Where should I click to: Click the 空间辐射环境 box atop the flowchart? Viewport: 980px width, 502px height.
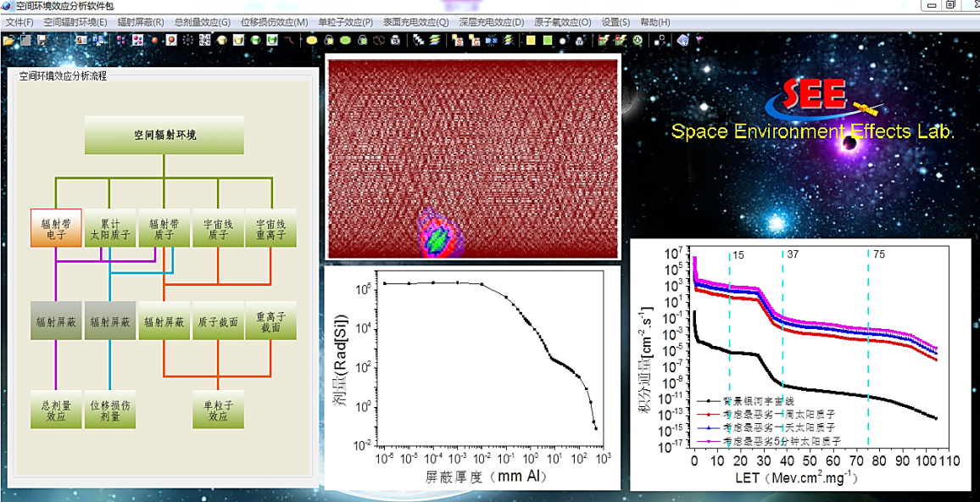click(x=164, y=135)
